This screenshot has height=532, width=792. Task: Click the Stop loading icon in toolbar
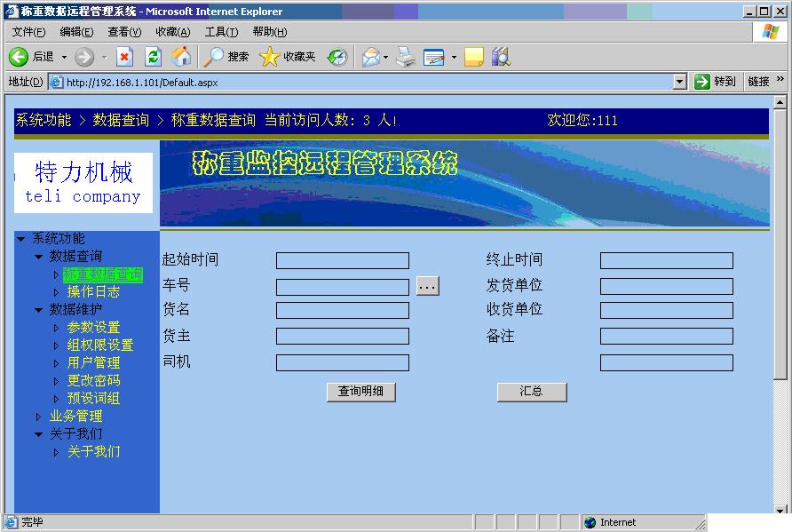click(x=124, y=57)
